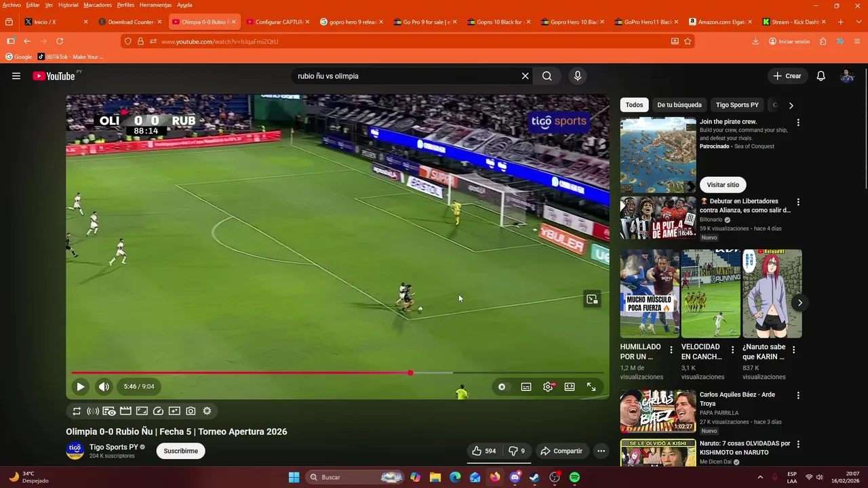The height and width of the screenshot is (488, 868).
Task: Open options for Join the pirate crew ad
Action: (x=798, y=123)
